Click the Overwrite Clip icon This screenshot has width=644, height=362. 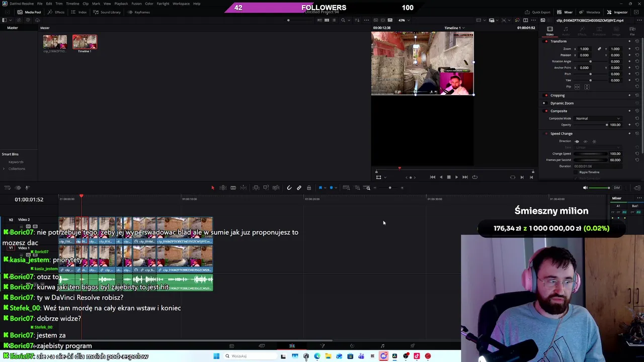(x=266, y=188)
